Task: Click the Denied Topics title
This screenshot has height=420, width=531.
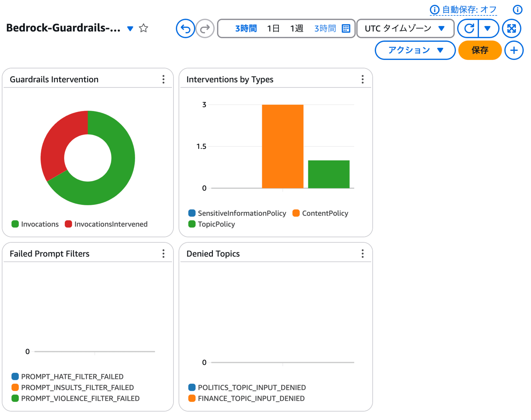Action: [x=213, y=254]
